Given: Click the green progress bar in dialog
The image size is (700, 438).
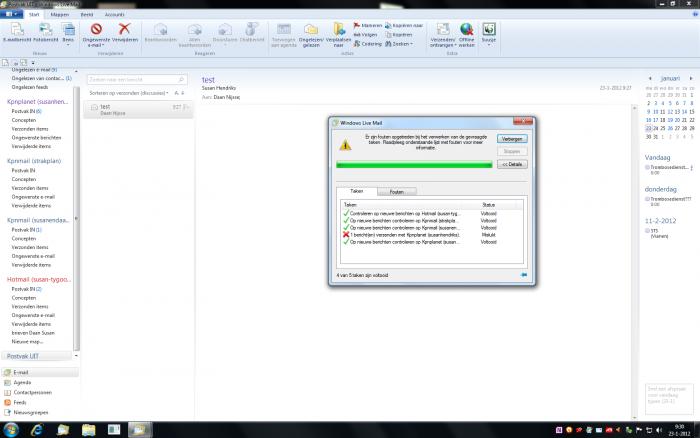Looking at the screenshot, I should pyautogui.click(x=414, y=165).
